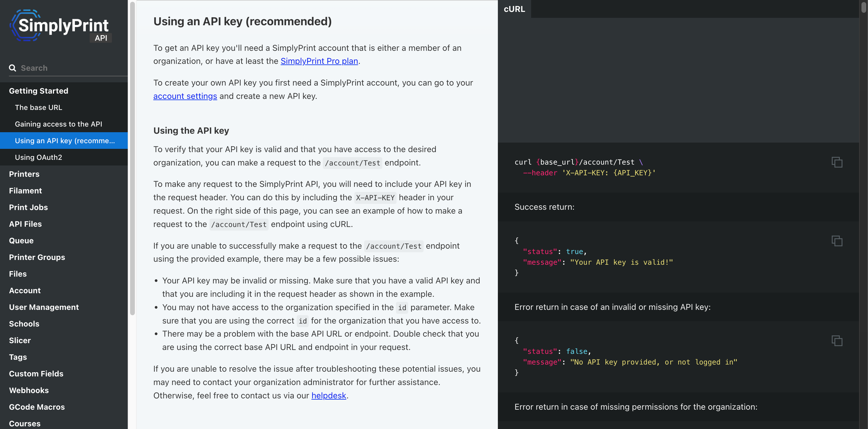
Task: Open the Schools sidebar entry
Action: (x=64, y=324)
